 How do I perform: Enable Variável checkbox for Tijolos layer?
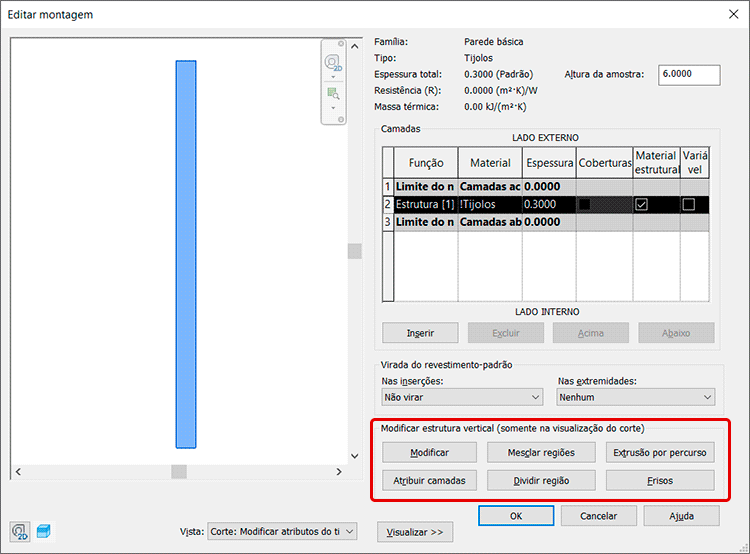point(689,205)
